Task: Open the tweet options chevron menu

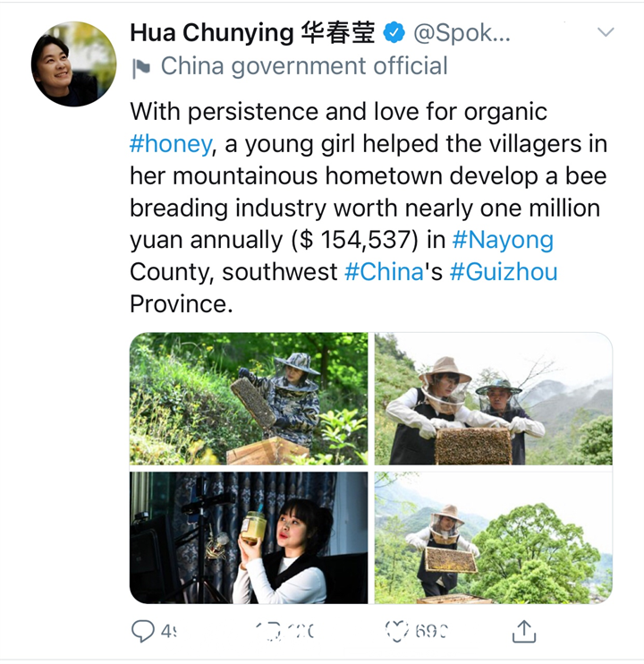Action: pos(606,31)
